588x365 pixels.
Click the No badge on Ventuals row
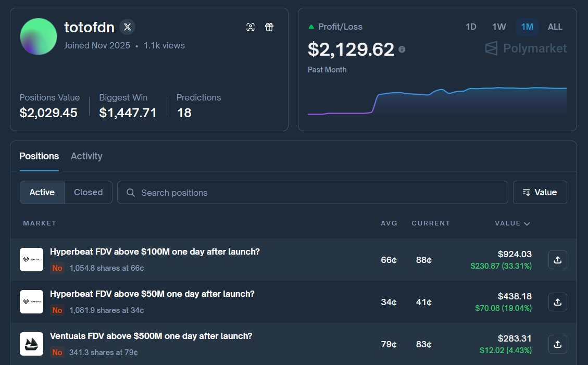coord(57,353)
